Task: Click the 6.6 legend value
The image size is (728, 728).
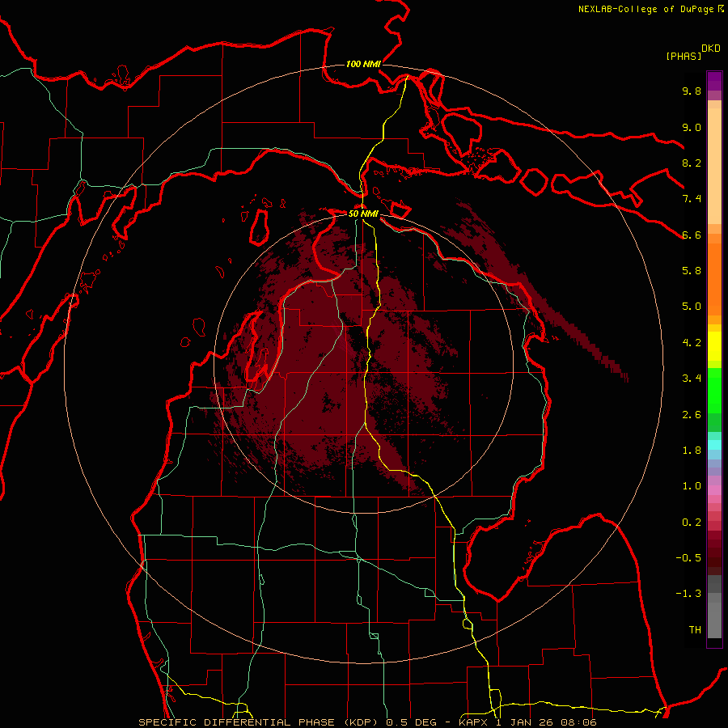Action: (692, 235)
